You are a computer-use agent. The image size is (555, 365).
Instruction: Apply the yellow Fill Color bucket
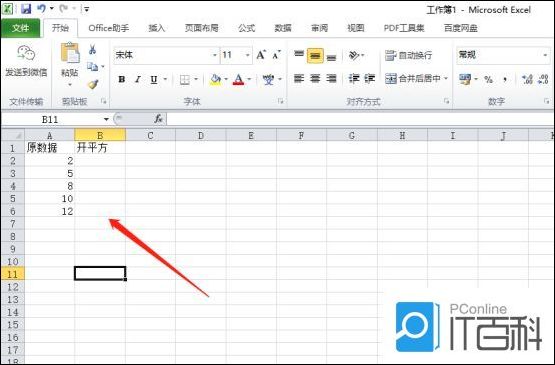click(215, 80)
